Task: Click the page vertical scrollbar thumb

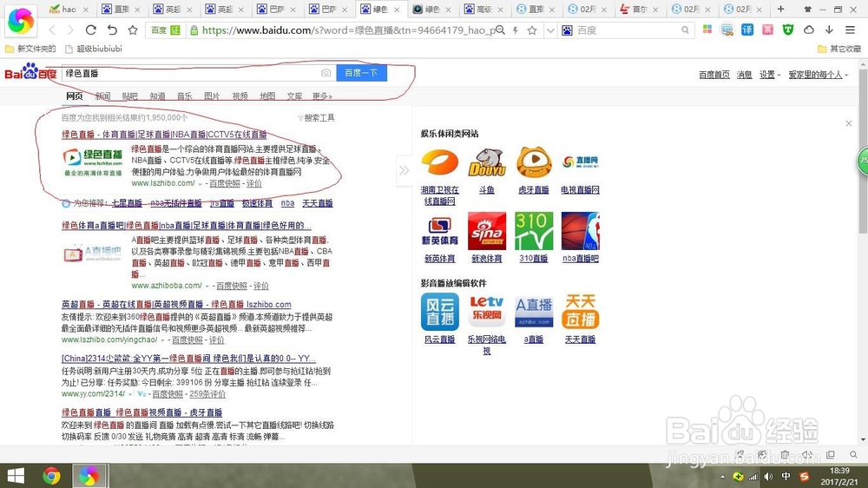Action: point(863,149)
